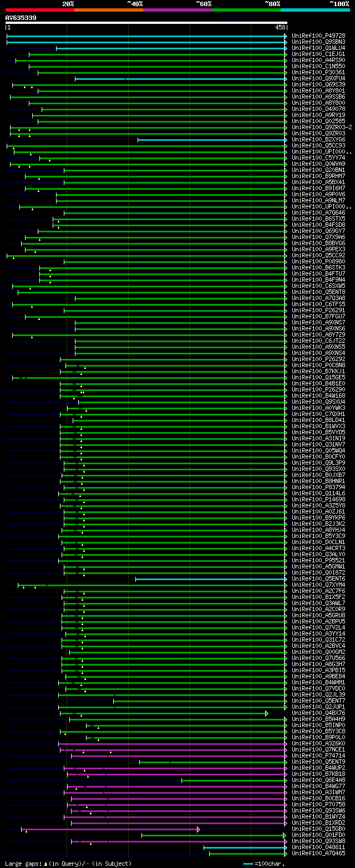The height and width of the screenshot is (868, 355).
Task: Open the UniRef100_B2XYG6 hit
Action: tap(318, 139)
